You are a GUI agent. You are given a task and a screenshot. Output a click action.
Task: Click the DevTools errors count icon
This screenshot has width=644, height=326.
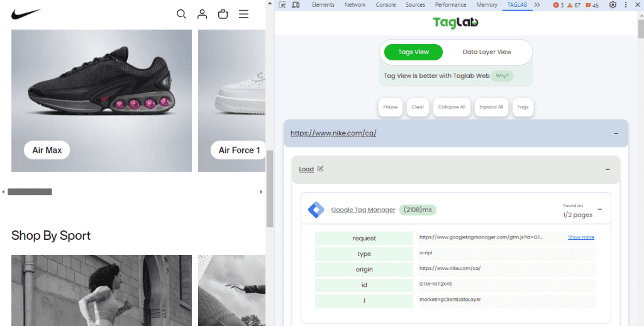(558, 5)
